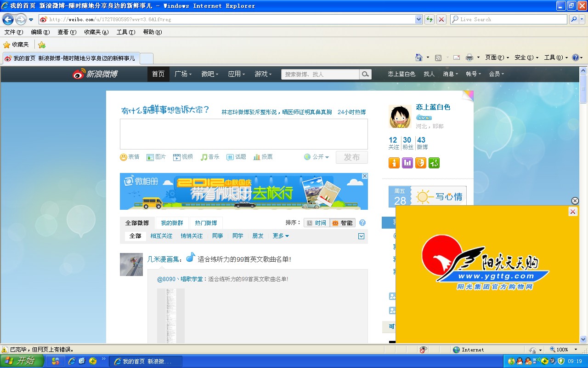The image size is (588, 368).
Task: Click the IE Back navigation button
Action: [x=8, y=19]
